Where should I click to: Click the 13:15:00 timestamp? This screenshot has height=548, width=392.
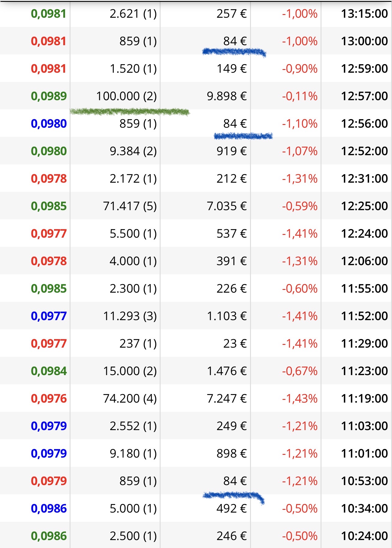[364, 14]
